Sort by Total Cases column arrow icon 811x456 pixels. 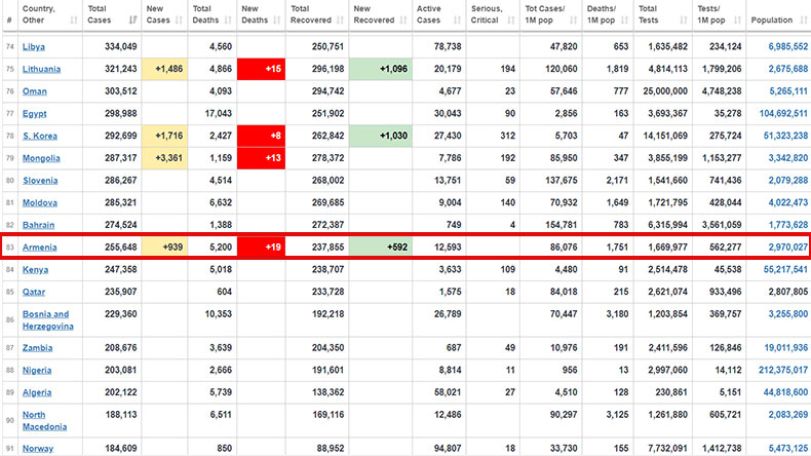tap(133, 20)
